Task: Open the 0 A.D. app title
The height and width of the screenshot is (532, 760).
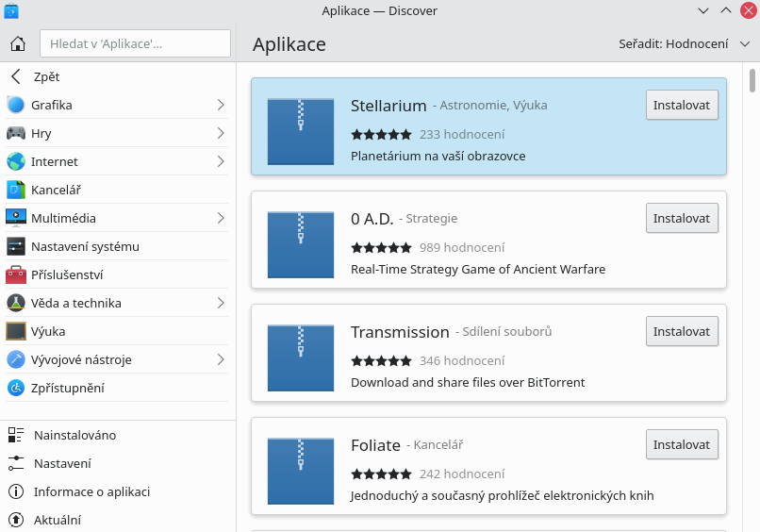Action: click(x=372, y=219)
